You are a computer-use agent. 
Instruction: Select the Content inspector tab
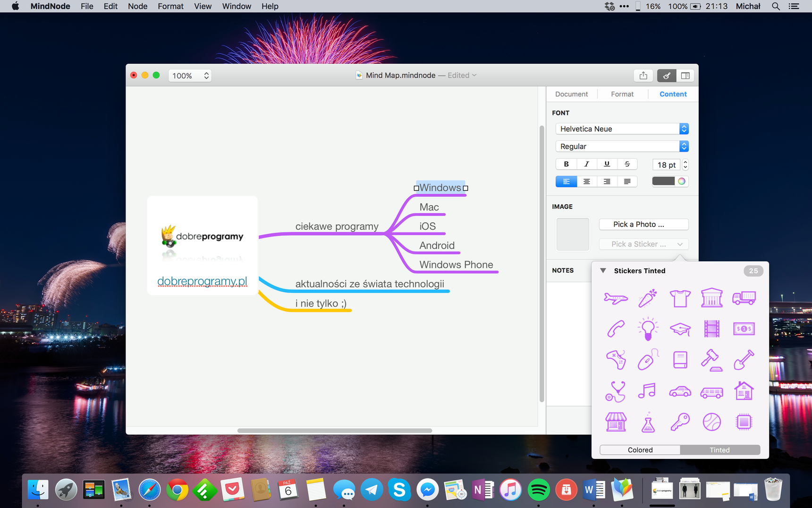click(673, 94)
